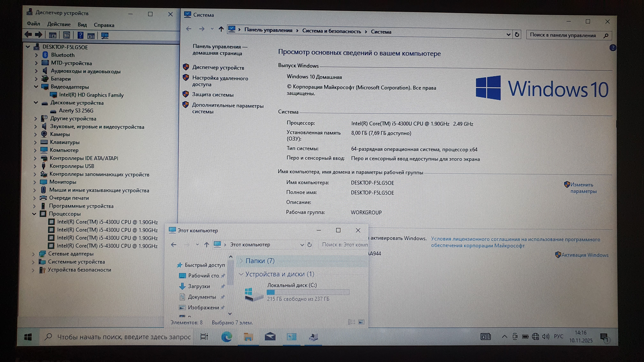Screen dimensions: 644x362
Task: Open the Windows Start menu
Action: coord(28,337)
